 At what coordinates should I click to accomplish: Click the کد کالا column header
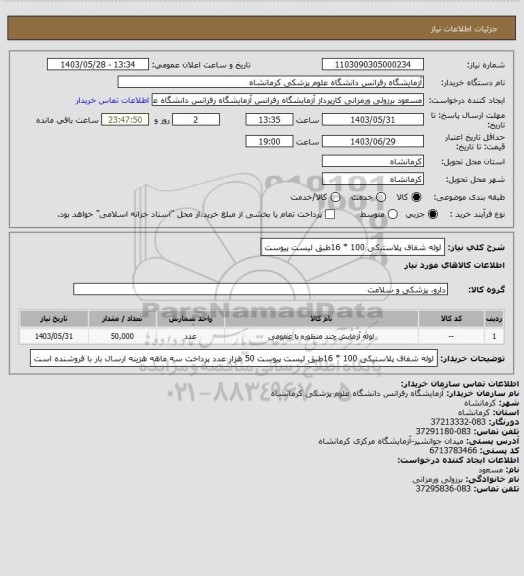pos(451,319)
